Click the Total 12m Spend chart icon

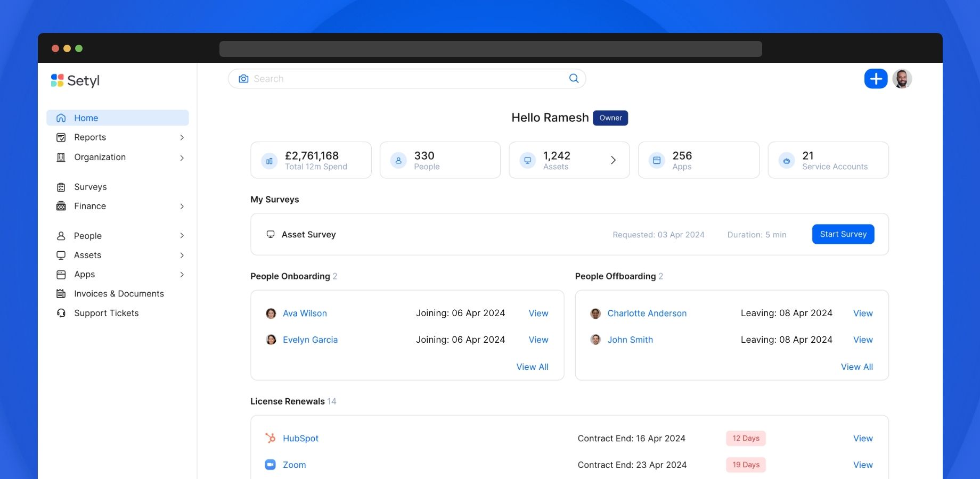[269, 161]
